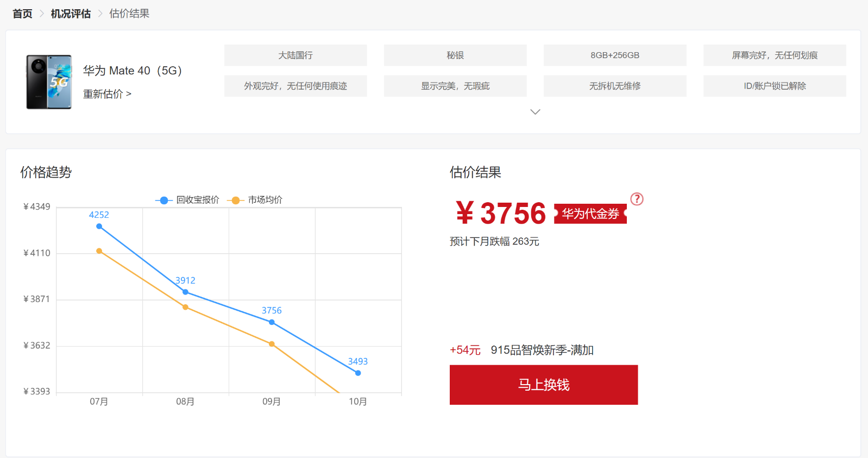
Task: Click 估价结果 breadcrumb text
Action: (129, 14)
